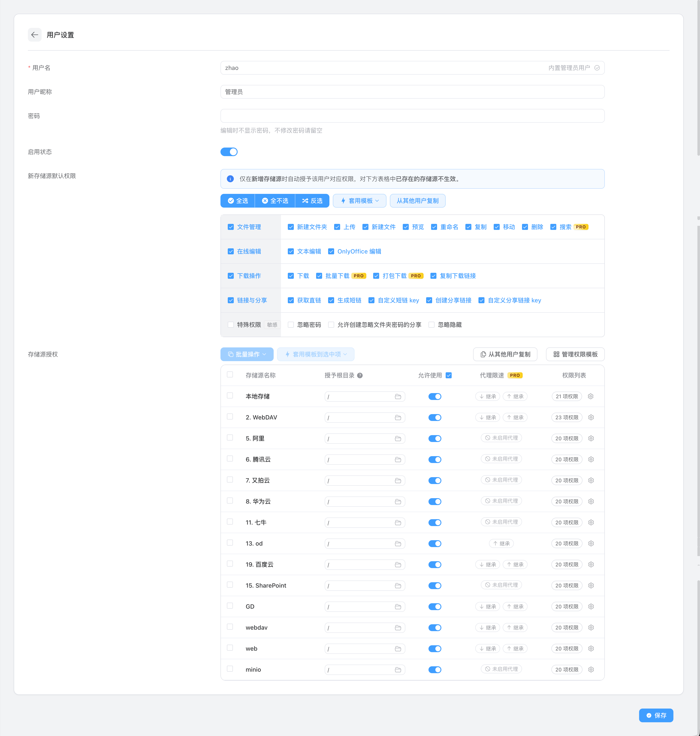The height and width of the screenshot is (736, 700).
Task: Select row checkbox for 本地存储
Action: 230,395
